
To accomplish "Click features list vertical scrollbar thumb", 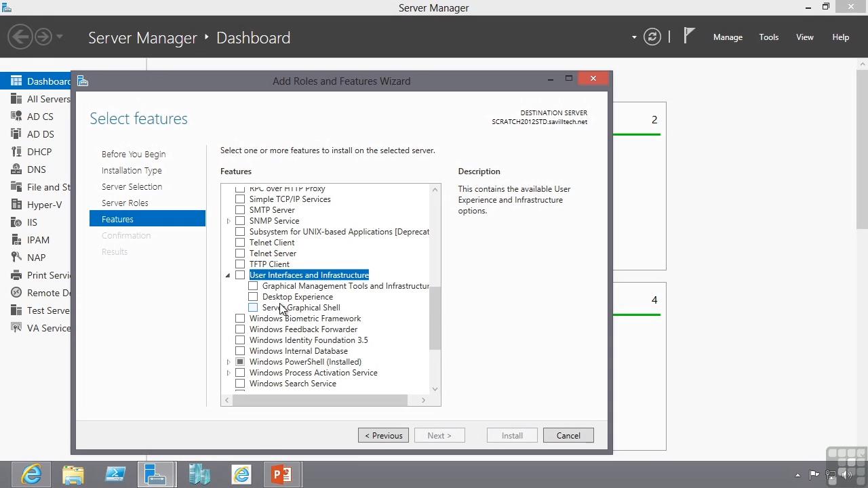I will pyautogui.click(x=435, y=319).
